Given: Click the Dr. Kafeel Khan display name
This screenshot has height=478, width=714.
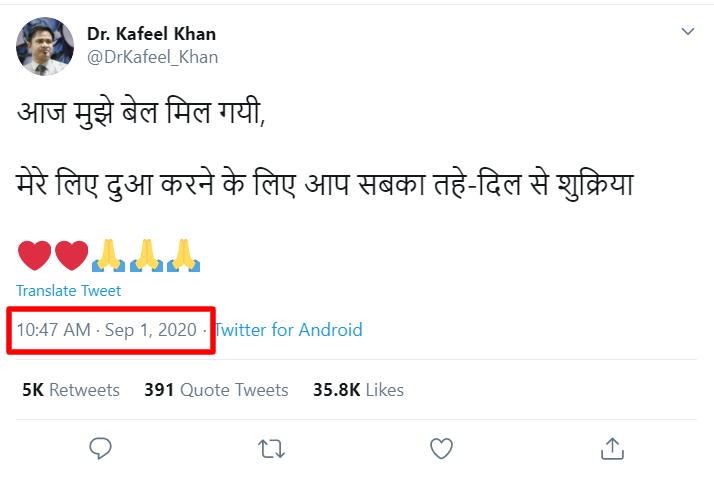Looking at the screenshot, I should coord(151,34).
